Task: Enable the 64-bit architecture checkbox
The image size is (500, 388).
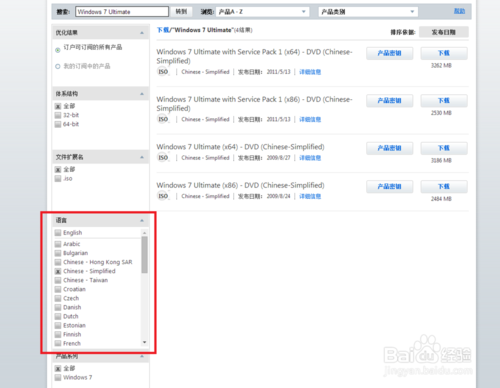Action: click(x=58, y=124)
